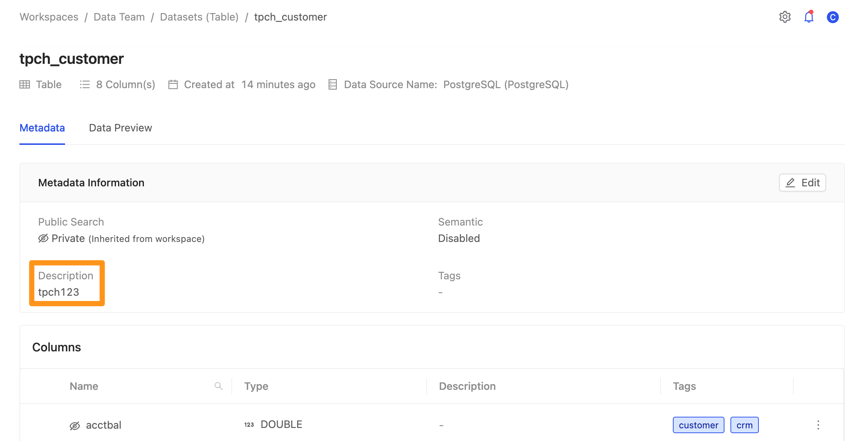Click the Description column header
This screenshot has width=868, height=441.
467,386
